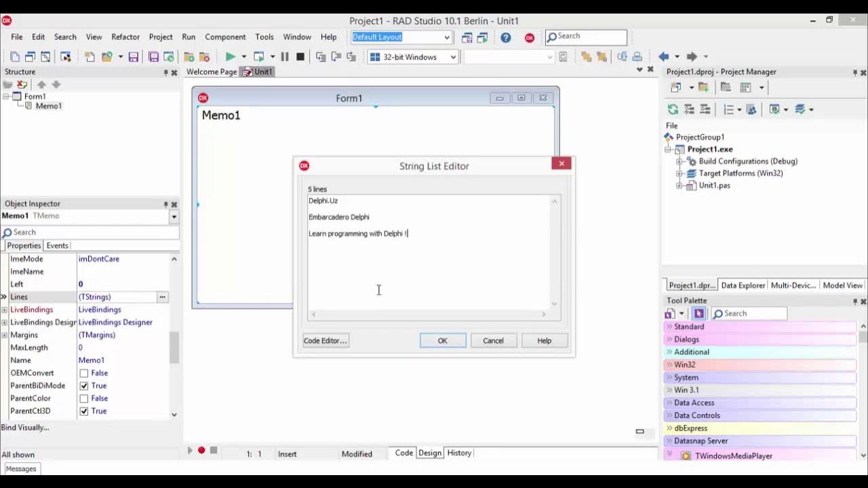This screenshot has width=868, height=488.
Task: Open the Data Explorer tab
Action: tap(743, 285)
